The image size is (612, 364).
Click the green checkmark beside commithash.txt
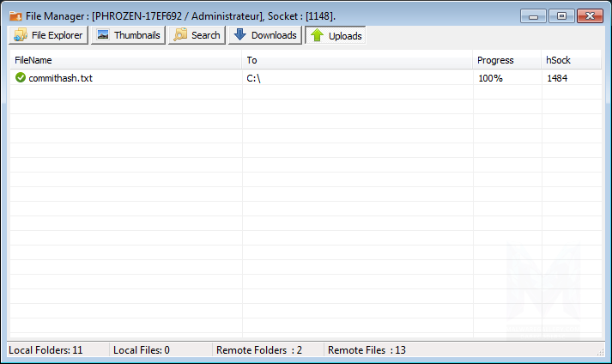point(21,78)
